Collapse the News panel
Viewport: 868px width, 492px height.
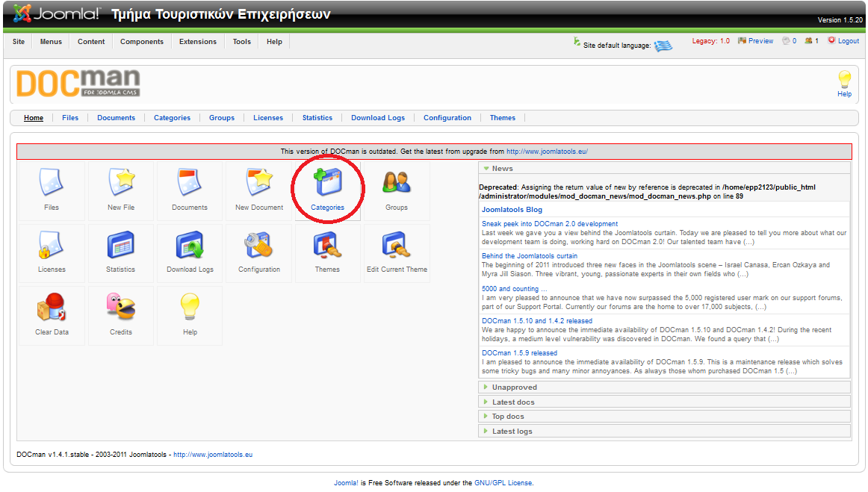pos(664,168)
